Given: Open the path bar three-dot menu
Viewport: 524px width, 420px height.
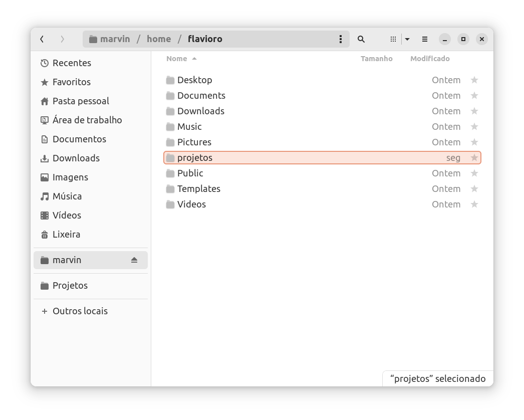Looking at the screenshot, I should [341, 39].
